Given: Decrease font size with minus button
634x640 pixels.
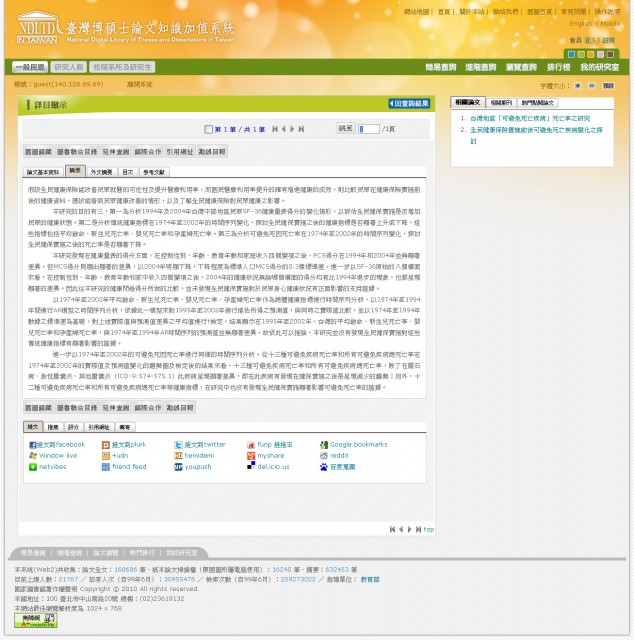Looking at the screenshot, I should 592,86.
